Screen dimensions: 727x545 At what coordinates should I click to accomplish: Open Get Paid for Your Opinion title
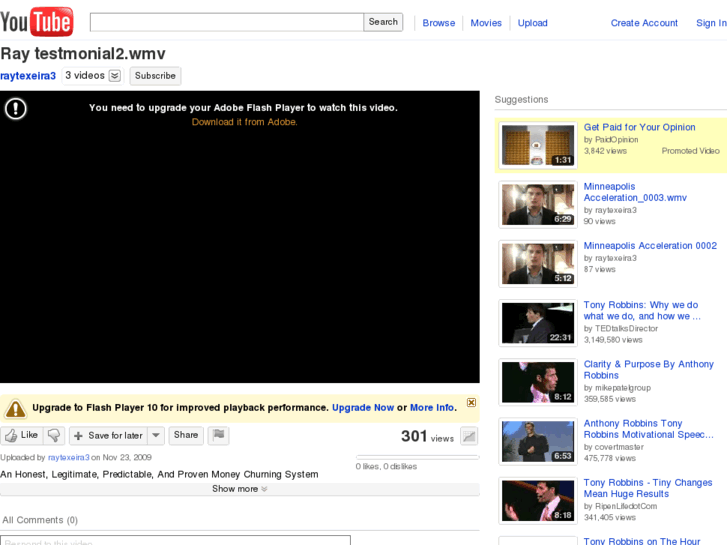(x=639, y=127)
